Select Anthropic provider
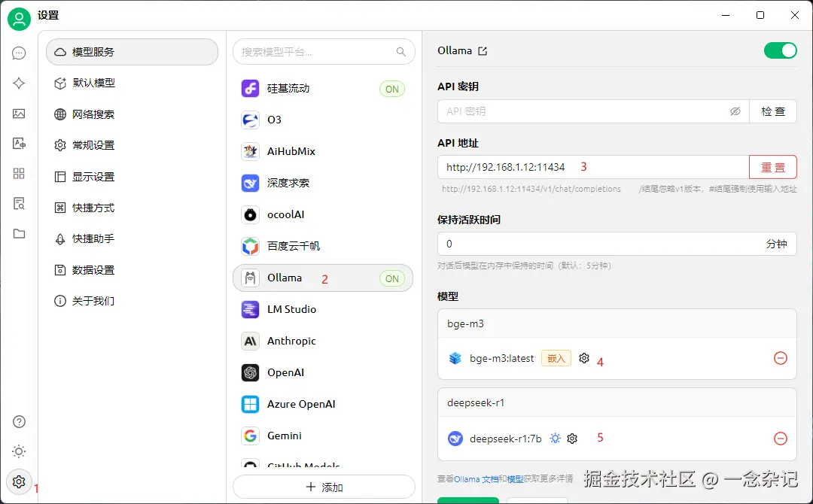Viewport: 813px width, 504px height. tap(323, 341)
